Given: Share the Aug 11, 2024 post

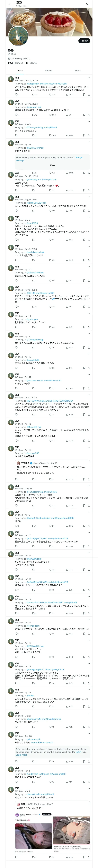Looking at the screenshot, I should [89, 211].
